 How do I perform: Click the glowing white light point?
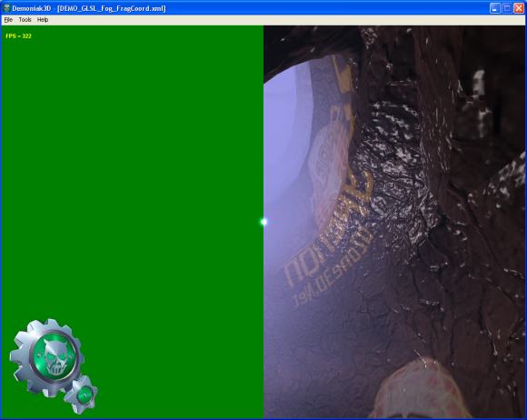[x=263, y=222]
